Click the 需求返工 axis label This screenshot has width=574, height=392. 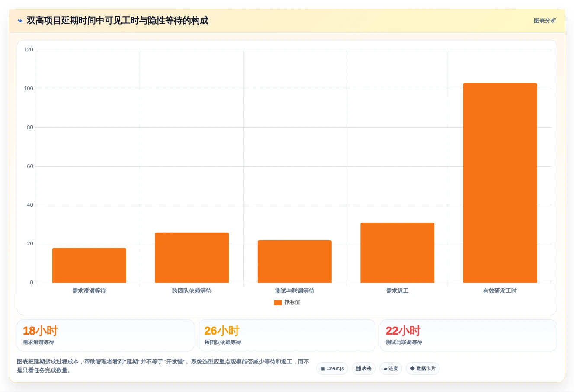[x=398, y=291]
